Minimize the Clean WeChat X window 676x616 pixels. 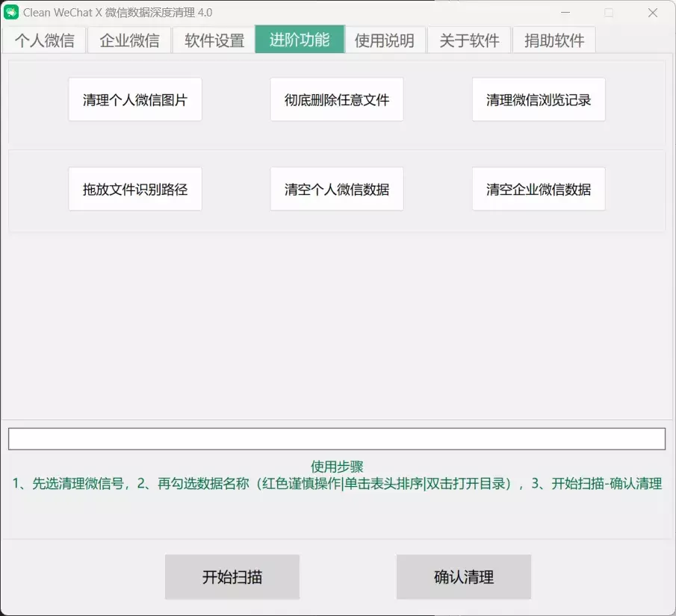(x=565, y=13)
